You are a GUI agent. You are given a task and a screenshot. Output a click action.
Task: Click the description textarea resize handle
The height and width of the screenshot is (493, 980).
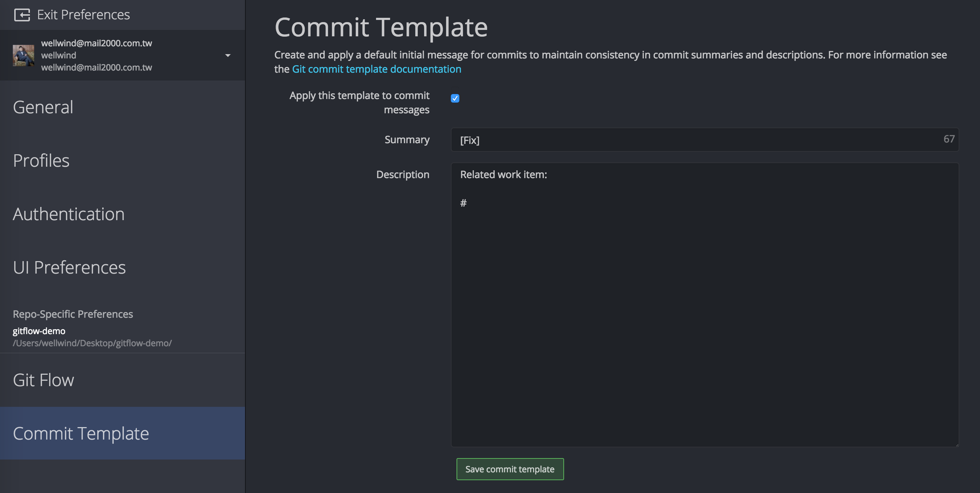(x=956, y=444)
